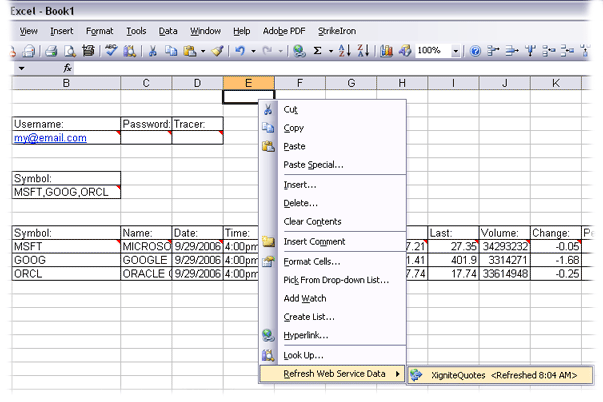Click XigniteQuotes Refreshed 8:04 AM submenu item
The height and width of the screenshot is (402, 603).
500,375
